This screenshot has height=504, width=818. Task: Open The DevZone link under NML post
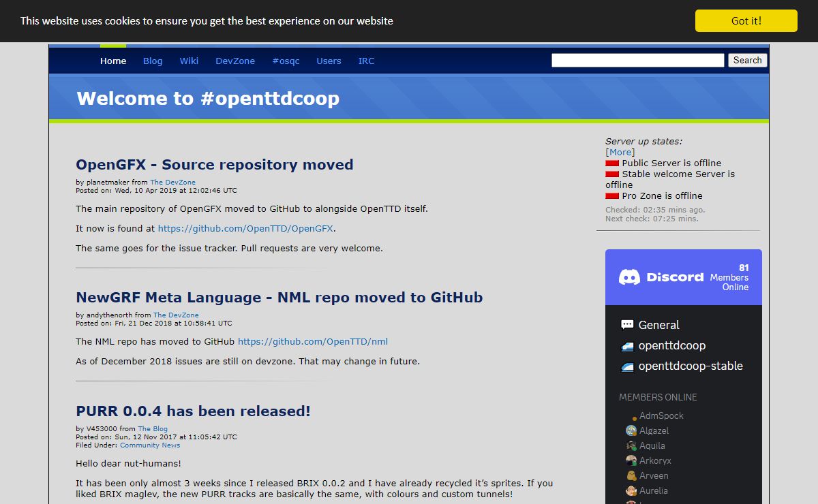[x=176, y=315]
